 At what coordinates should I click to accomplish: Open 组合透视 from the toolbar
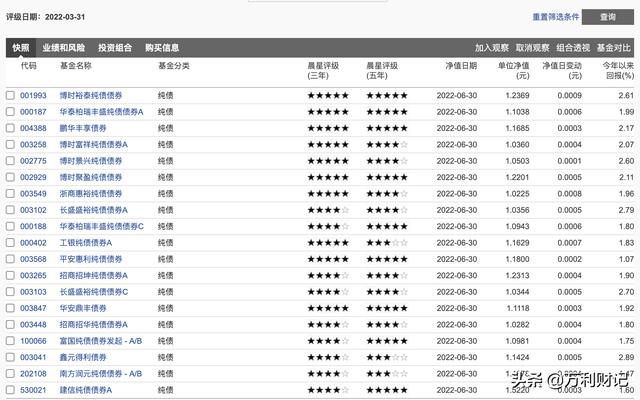coord(573,48)
